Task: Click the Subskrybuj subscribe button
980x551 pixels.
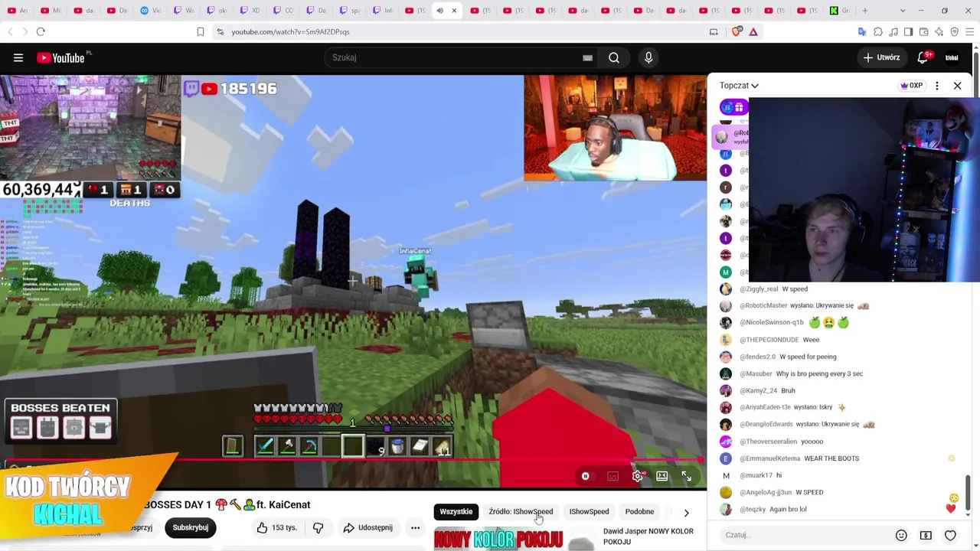Action: pos(191,527)
